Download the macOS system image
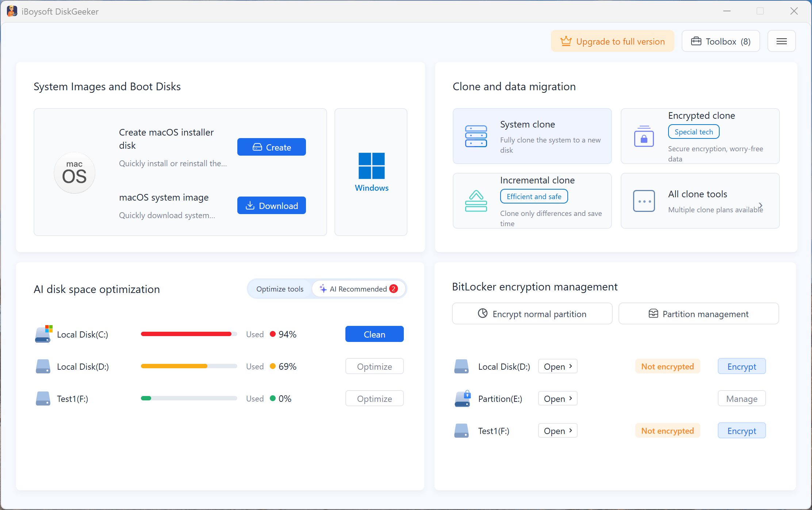 tap(272, 206)
